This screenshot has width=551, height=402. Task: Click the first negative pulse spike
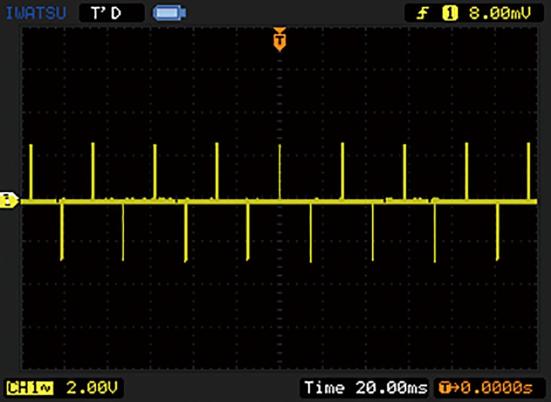pyautogui.click(x=62, y=232)
